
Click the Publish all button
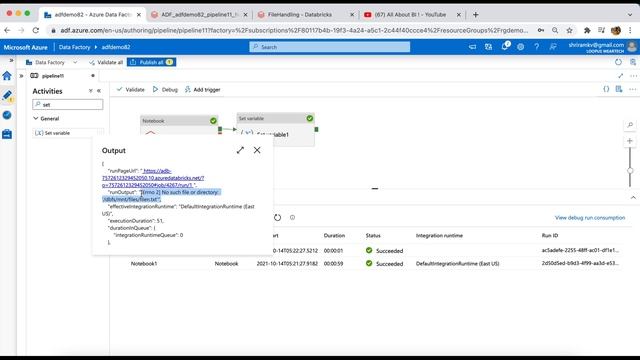151,62
